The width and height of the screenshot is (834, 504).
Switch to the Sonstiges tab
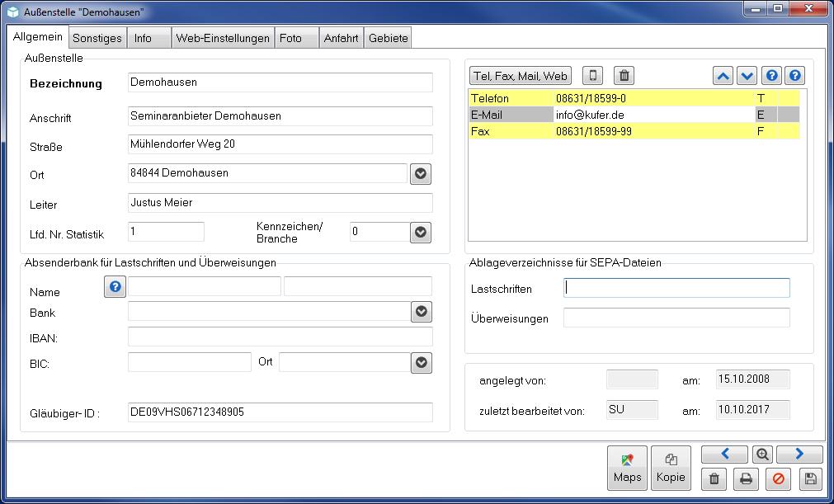coord(97,38)
